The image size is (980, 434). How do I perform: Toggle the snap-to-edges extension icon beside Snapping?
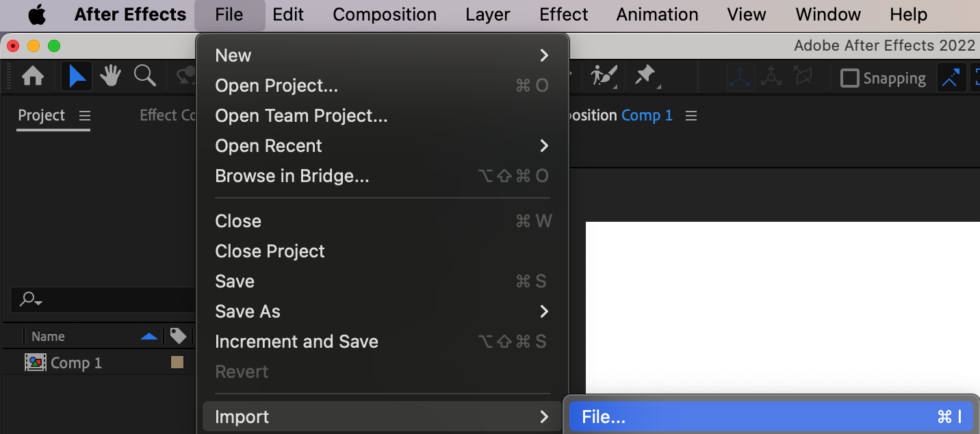point(951,78)
